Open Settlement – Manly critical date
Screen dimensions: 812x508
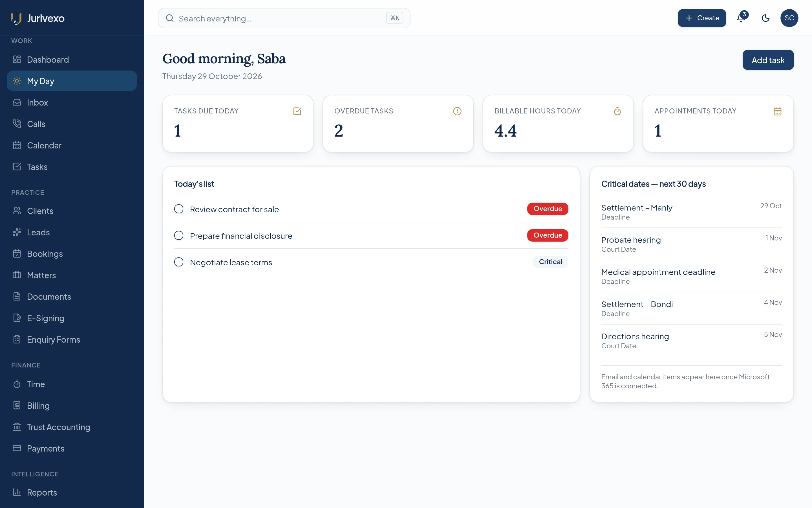[x=691, y=212]
